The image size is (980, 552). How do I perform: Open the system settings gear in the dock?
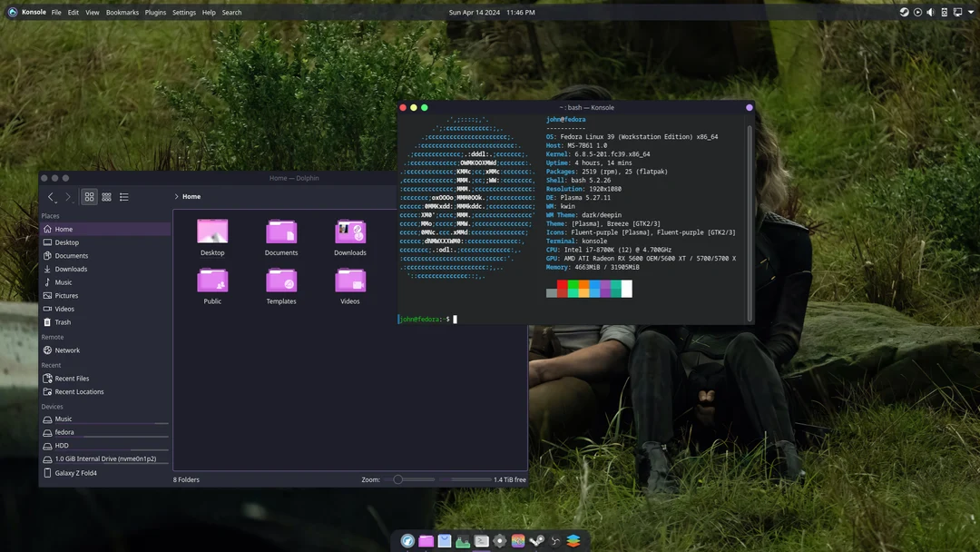tap(500, 540)
